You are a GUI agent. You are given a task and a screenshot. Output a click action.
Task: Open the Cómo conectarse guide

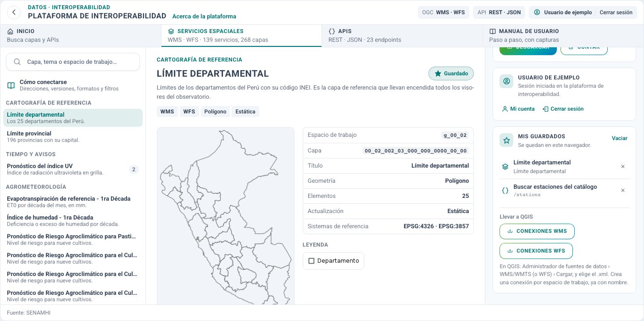(x=73, y=85)
